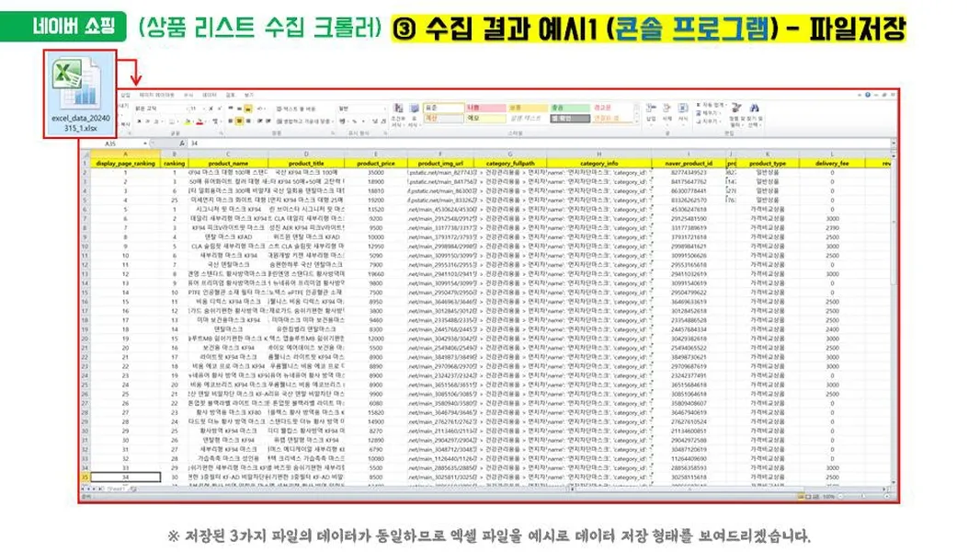Open the 보기 (View) ribbon tab
Image resolution: width=980 pixels, height=552 pixels.
[248, 95]
